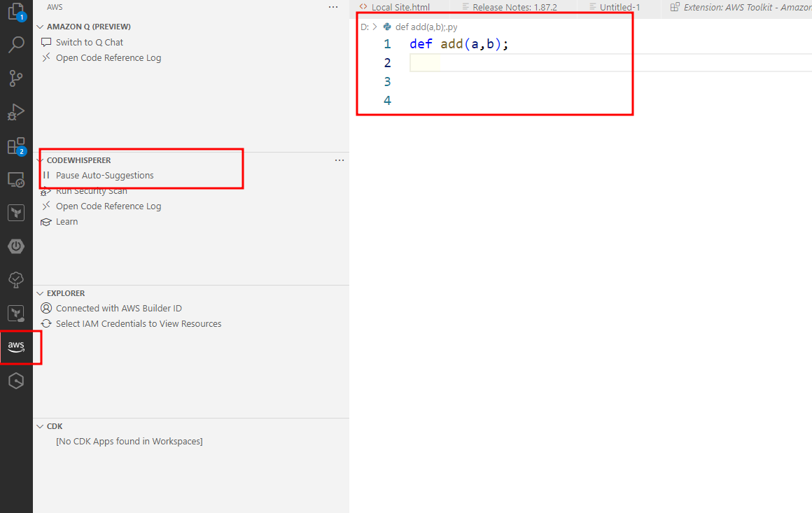Click the Python file icon in breadcrumb
The height and width of the screenshot is (513, 812).
pos(387,27)
